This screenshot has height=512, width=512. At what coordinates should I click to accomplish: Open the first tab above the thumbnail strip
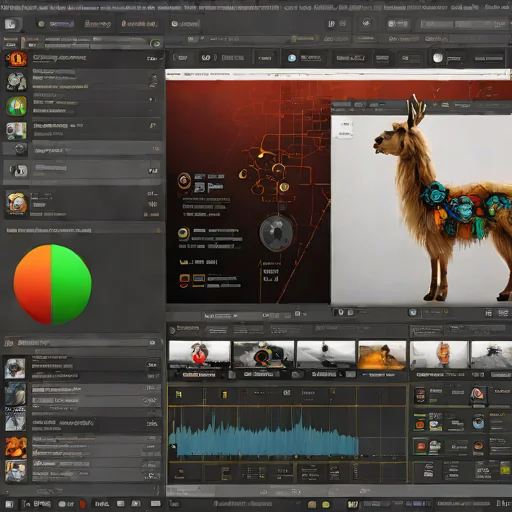tap(185, 329)
